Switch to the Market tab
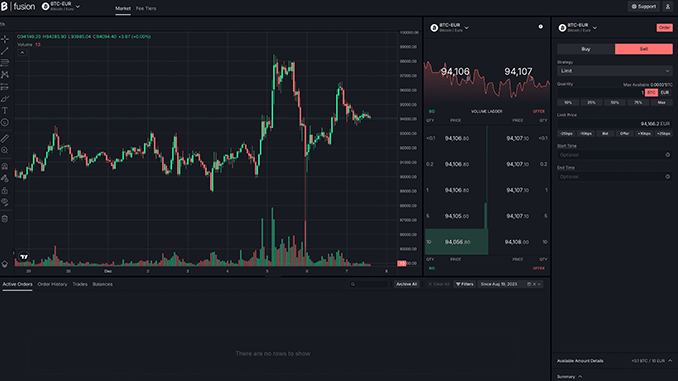Viewport: 678px width, 381px height. point(123,8)
